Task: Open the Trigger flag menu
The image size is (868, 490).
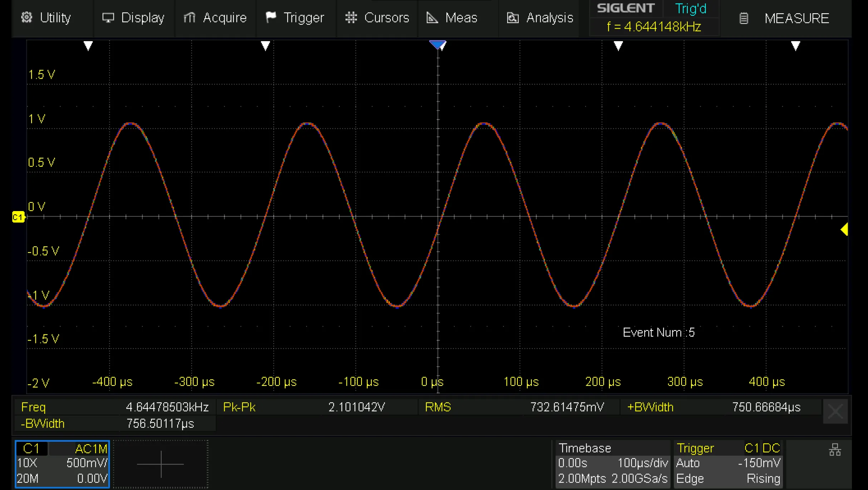Action: pyautogui.click(x=295, y=18)
